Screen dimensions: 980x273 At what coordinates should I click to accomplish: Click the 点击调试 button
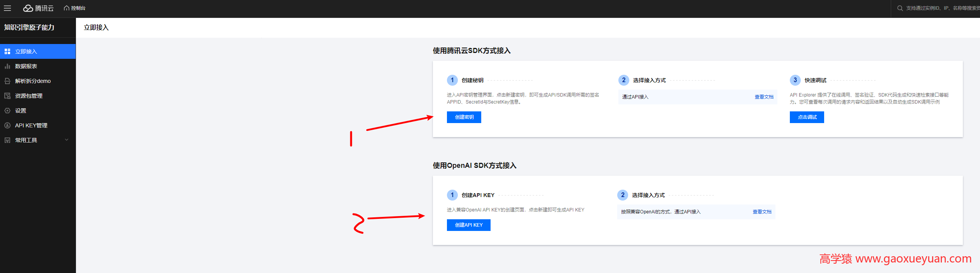807,117
